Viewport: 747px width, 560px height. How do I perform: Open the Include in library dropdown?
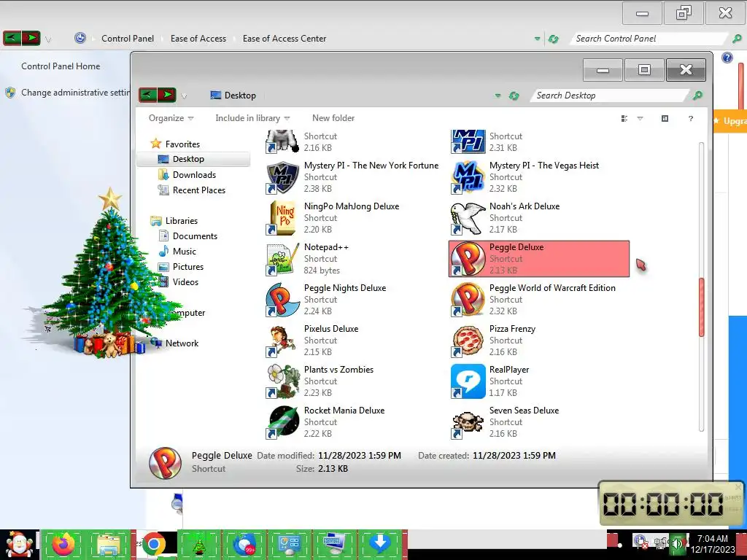[252, 118]
